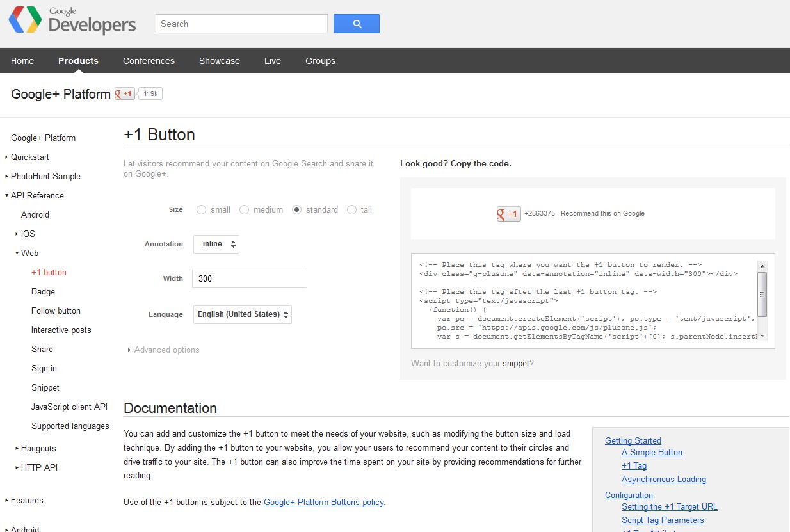Image resolution: width=790 pixels, height=532 pixels.
Task: Click the Google+ Platform page title
Action: [x=61, y=94]
